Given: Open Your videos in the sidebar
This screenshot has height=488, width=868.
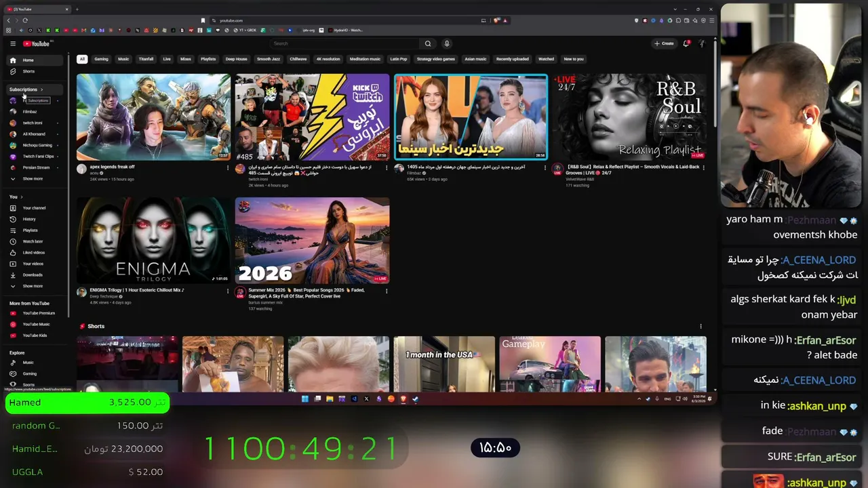Looking at the screenshot, I should 34,264.
